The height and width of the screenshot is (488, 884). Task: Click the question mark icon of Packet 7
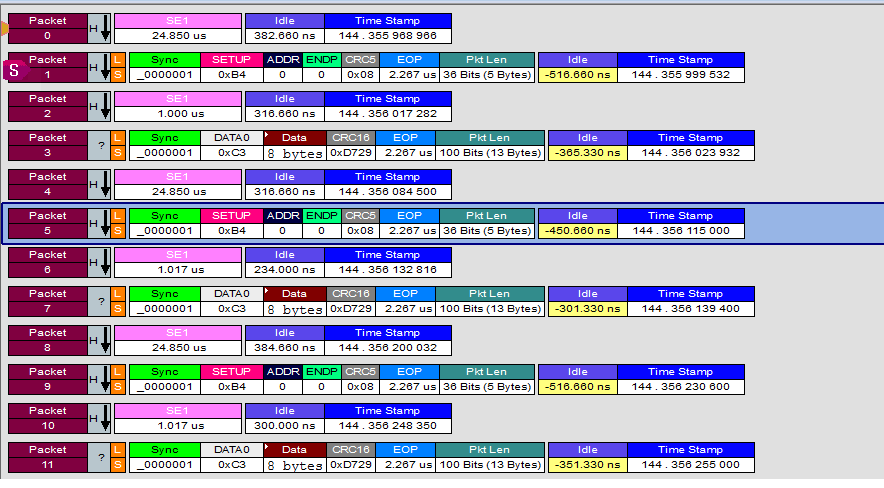(x=99, y=301)
